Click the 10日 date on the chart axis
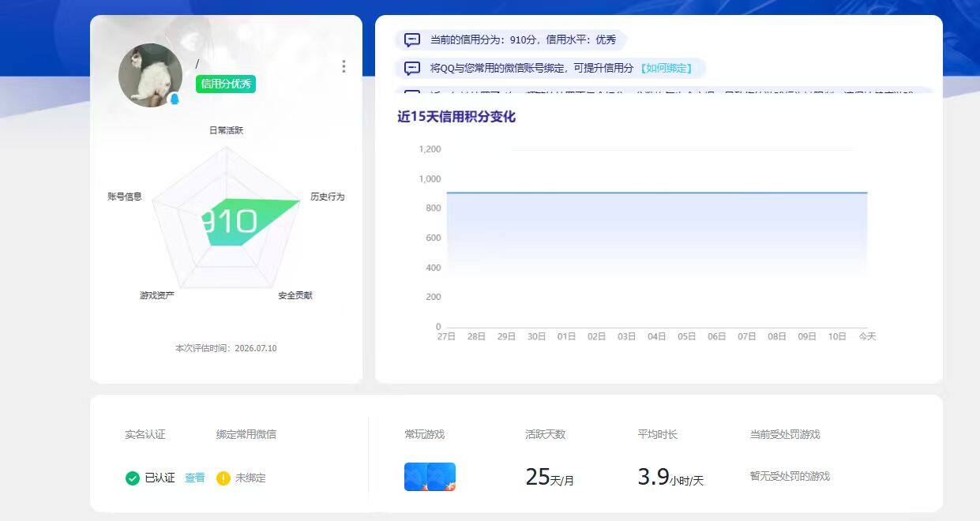This screenshot has width=980, height=521. (x=837, y=336)
